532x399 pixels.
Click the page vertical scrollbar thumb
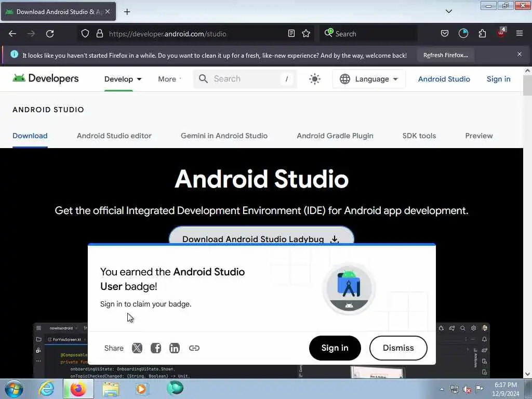[x=527, y=86]
